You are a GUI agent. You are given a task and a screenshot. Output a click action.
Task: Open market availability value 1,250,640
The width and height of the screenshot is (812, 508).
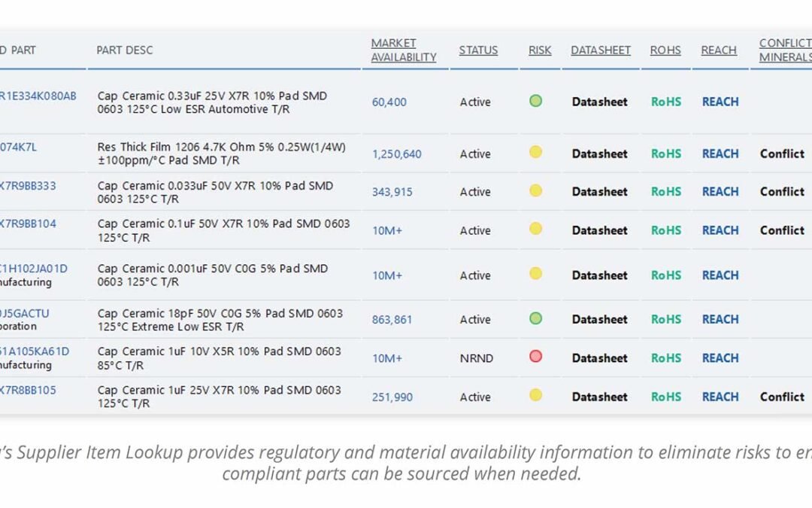point(397,154)
